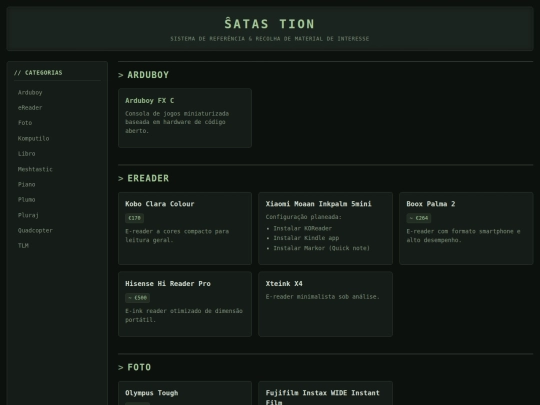Click the Instalar Markor (Quick note) item
Image resolution: width=540 pixels, height=405 pixels.
[322, 248]
